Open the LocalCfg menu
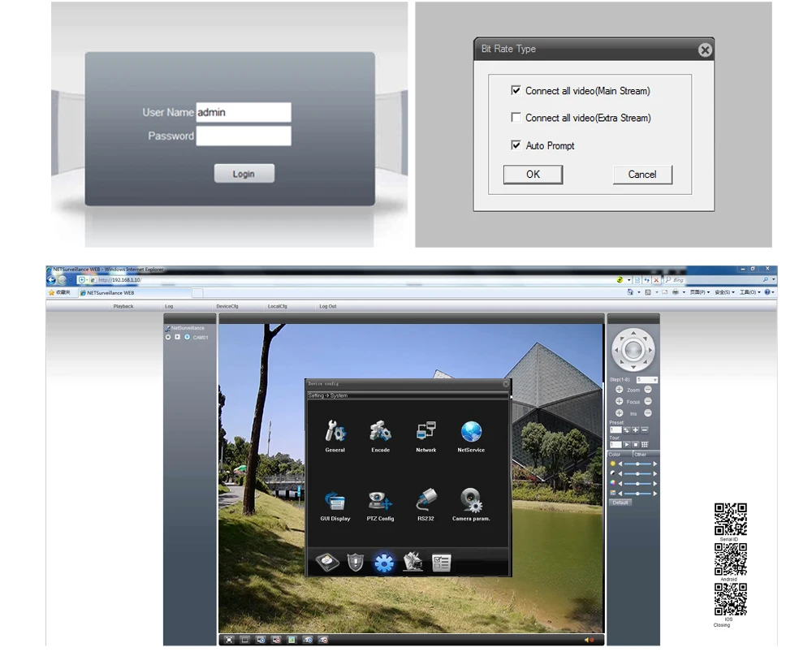This screenshot has height=669, width=812. coord(277,306)
